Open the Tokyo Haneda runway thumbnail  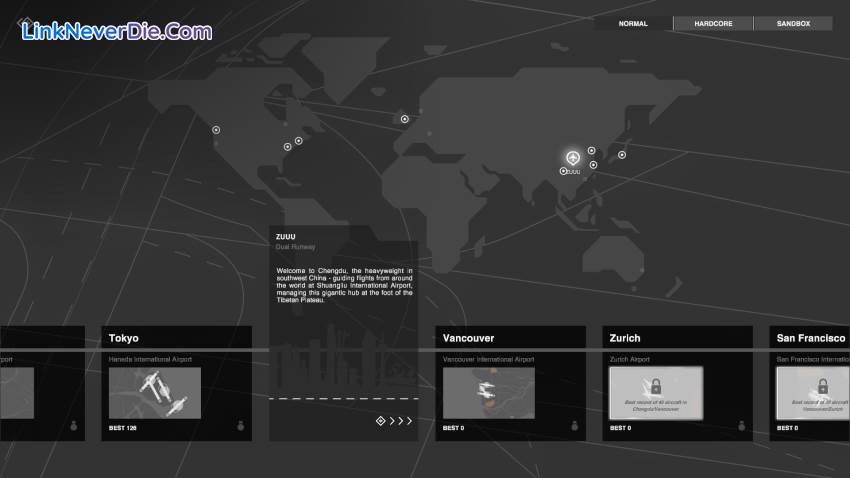click(155, 392)
